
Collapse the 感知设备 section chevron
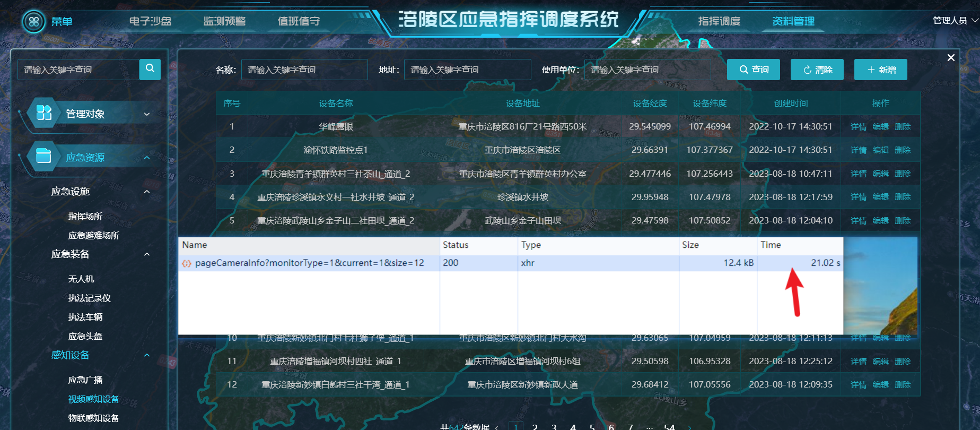(147, 355)
